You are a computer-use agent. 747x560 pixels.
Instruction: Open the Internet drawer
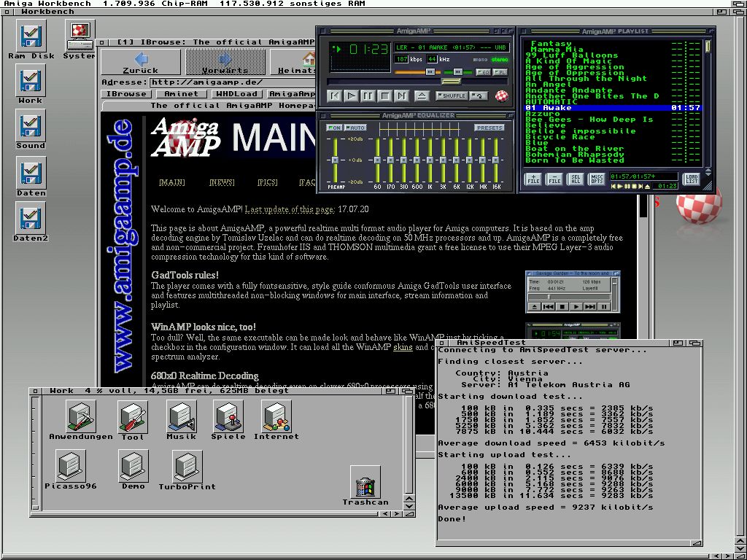point(276,416)
